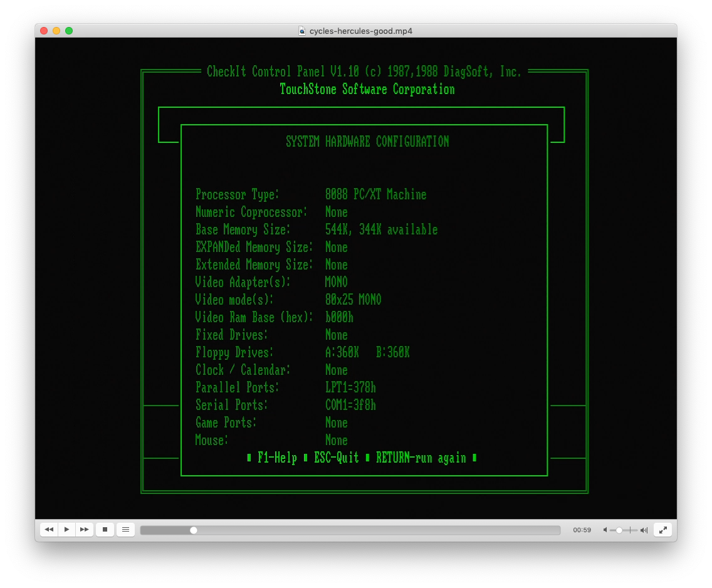Screen dimensions: 712x588
Task: Click the video timeline progress bar
Action: tap(350, 530)
